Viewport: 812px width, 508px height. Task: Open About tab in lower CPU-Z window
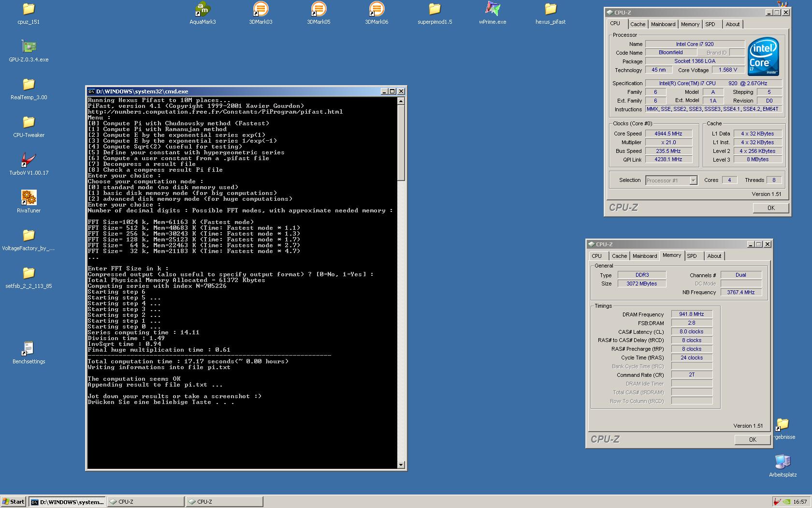714,256
